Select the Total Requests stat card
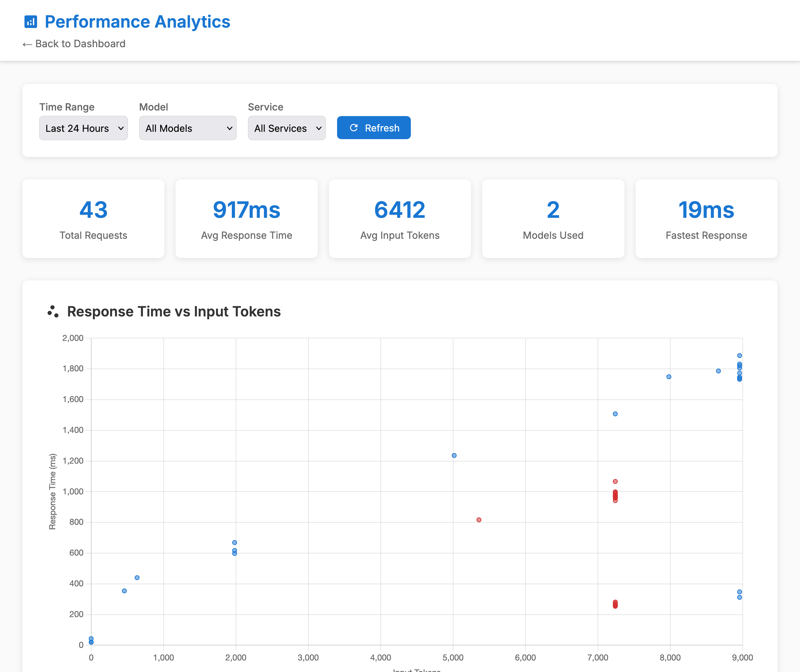Viewport: 800px width, 672px height. tap(93, 219)
